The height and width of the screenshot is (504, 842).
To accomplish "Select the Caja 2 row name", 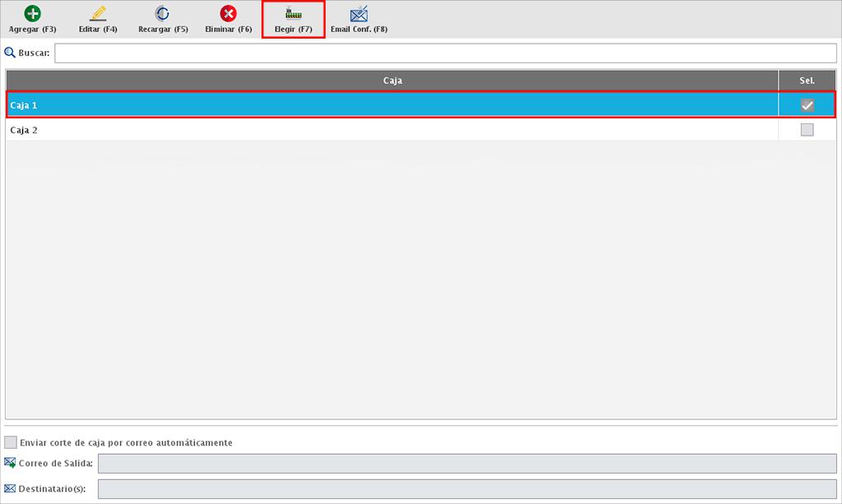I will pyautogui.click(x=24, y=130).
